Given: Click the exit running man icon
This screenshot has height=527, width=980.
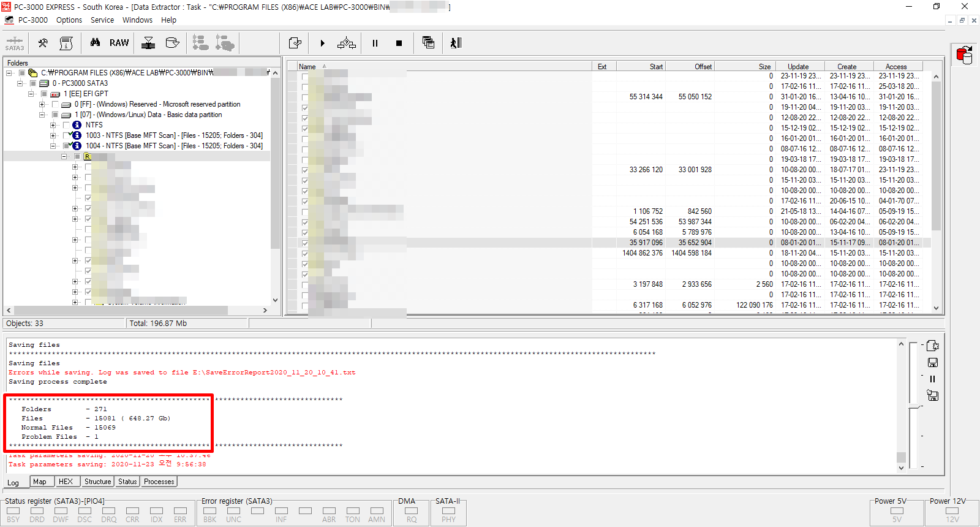Looking at the screenshot, I should click(x=456, y=43).
